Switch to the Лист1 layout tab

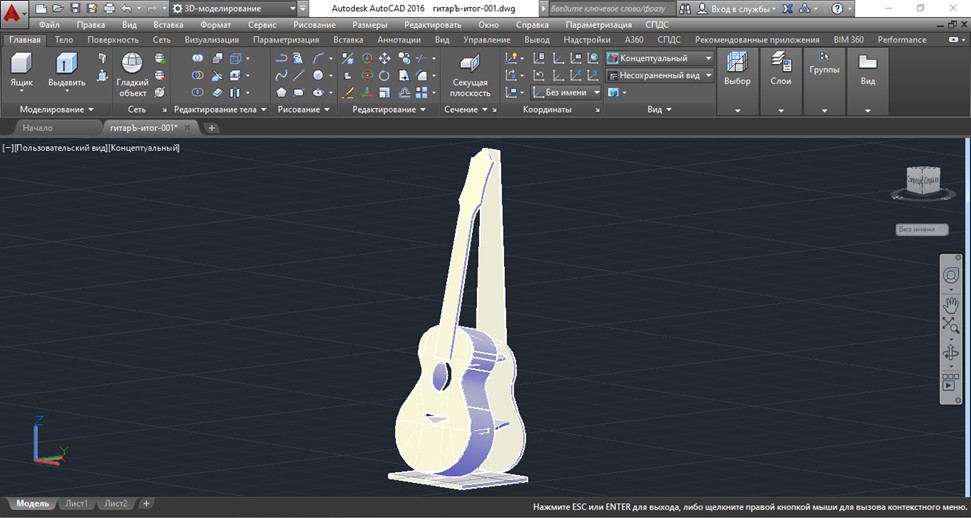pyautogui.click(x=77, y=503)
